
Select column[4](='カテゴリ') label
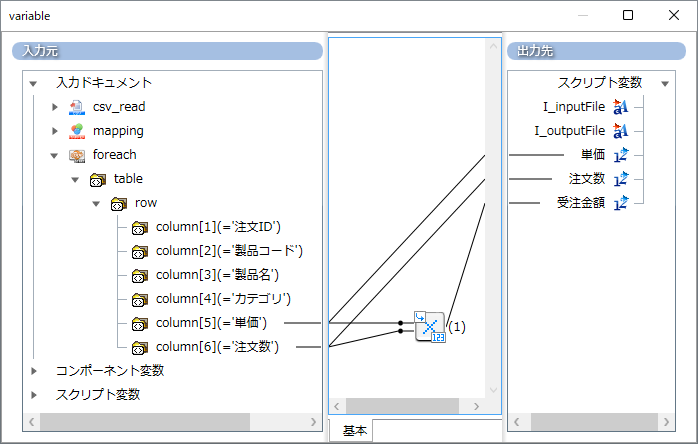coord(223,299)
